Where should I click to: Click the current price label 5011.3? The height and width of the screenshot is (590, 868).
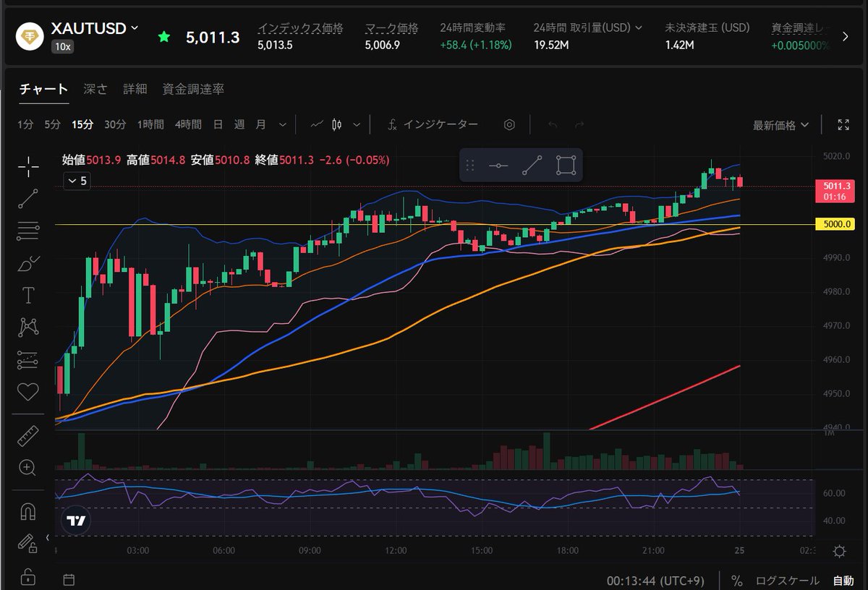coord(835,191)
